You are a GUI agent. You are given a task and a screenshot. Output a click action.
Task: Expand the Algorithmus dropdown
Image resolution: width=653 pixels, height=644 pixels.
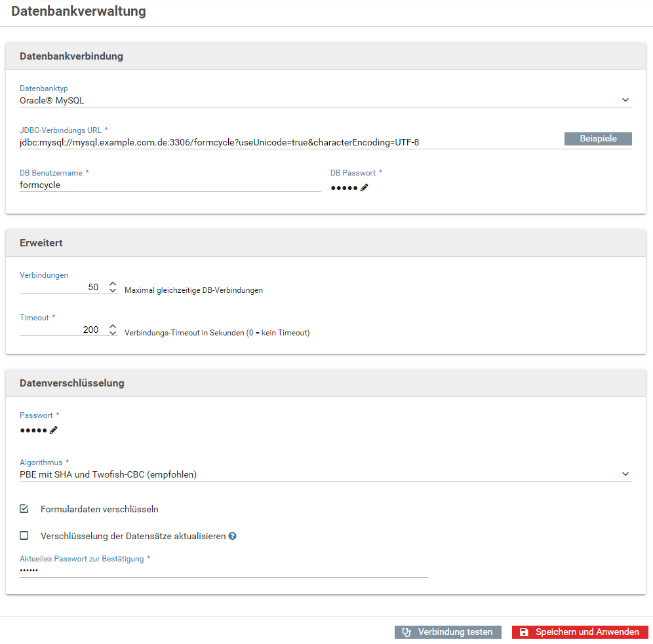click(x=325, y=474)
